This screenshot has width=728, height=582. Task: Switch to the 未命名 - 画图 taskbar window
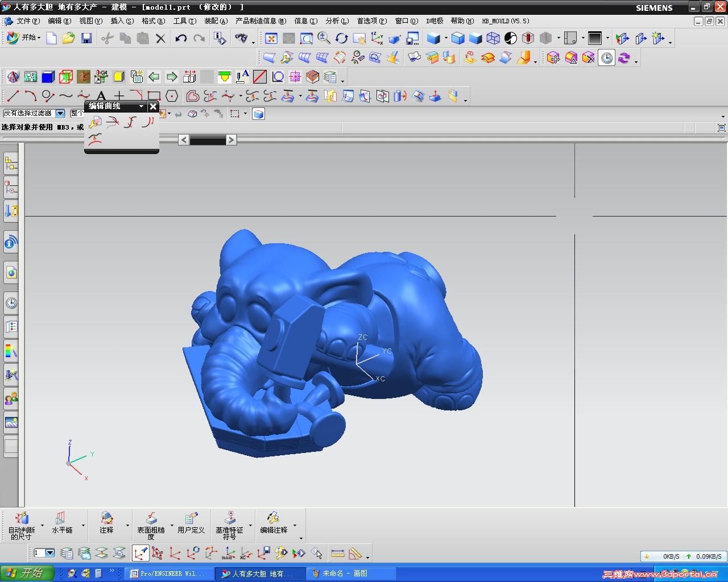(x=351, y=573)
